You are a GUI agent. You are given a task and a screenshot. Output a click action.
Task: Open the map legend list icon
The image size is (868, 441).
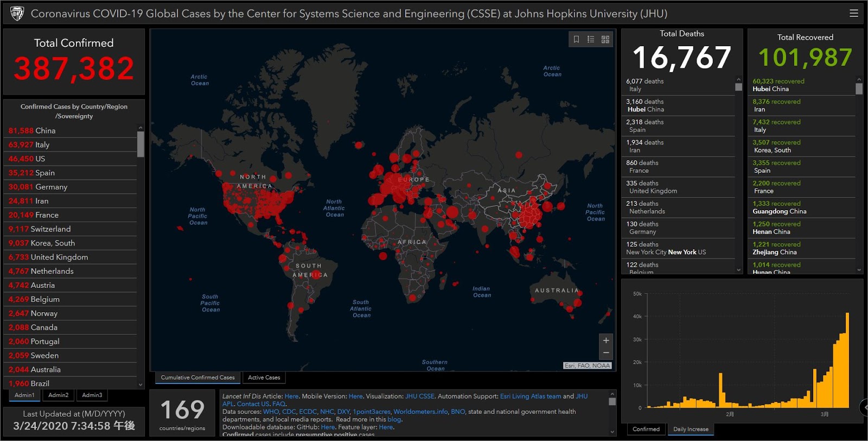(591, 39)
